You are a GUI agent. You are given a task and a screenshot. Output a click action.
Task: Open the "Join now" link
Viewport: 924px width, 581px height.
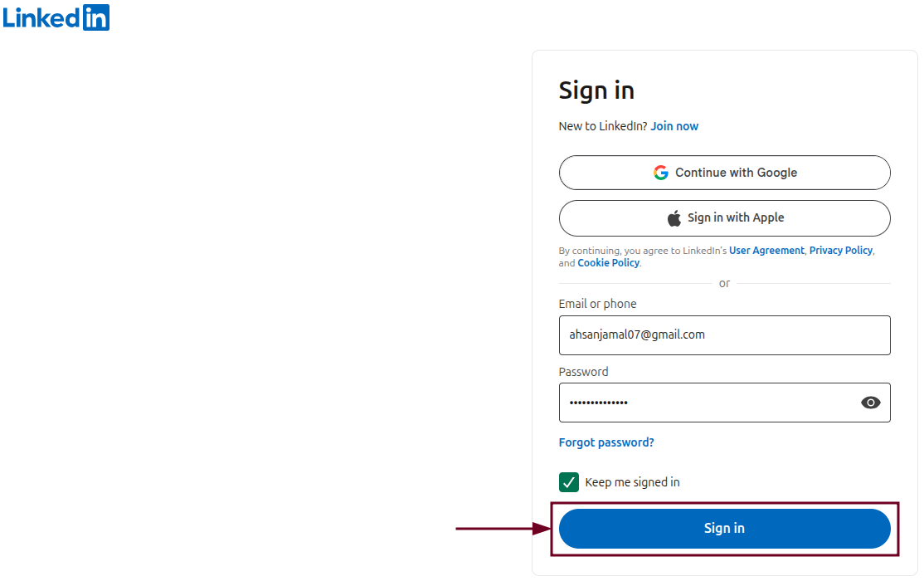pyautogui.click(x=674, y=125)
